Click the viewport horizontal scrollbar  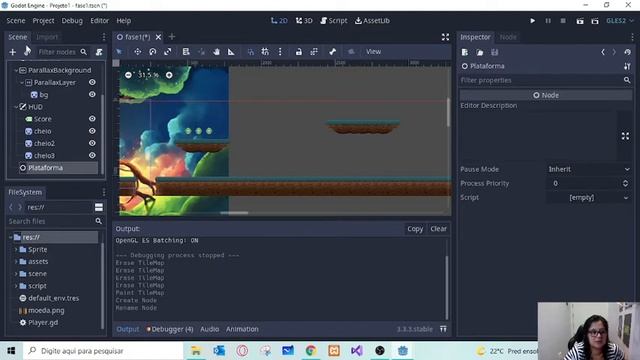pyautogui.click(x=234, y=213)
